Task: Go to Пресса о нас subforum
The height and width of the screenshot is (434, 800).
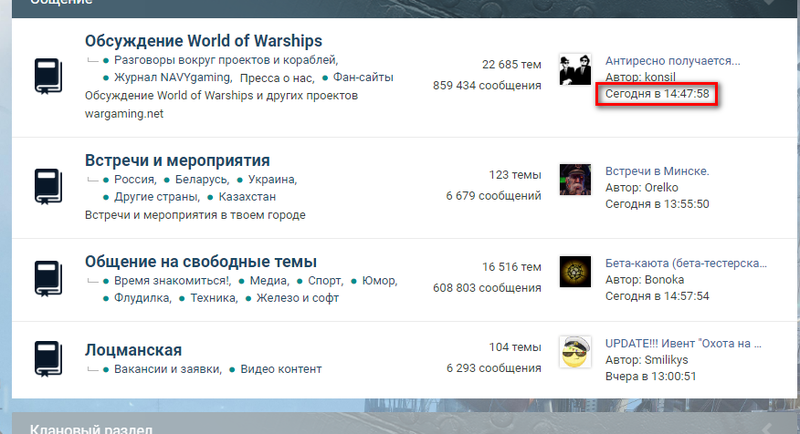Action: (x=277, y=78)
